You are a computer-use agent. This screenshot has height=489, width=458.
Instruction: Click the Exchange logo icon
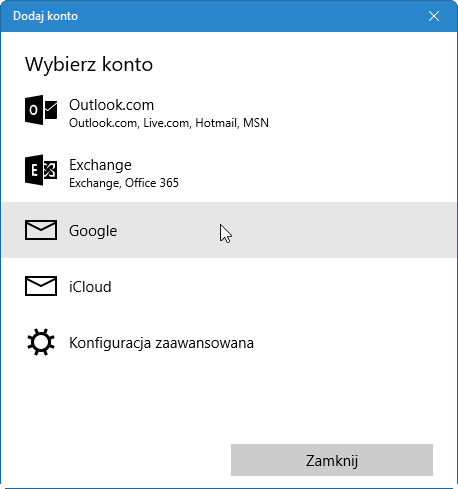pos(41,170)
